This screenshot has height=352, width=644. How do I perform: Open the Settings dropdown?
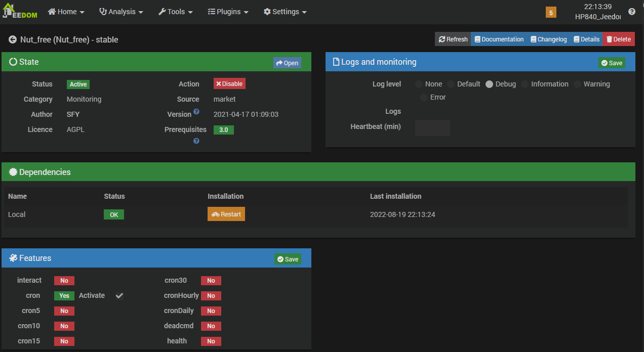286,12
